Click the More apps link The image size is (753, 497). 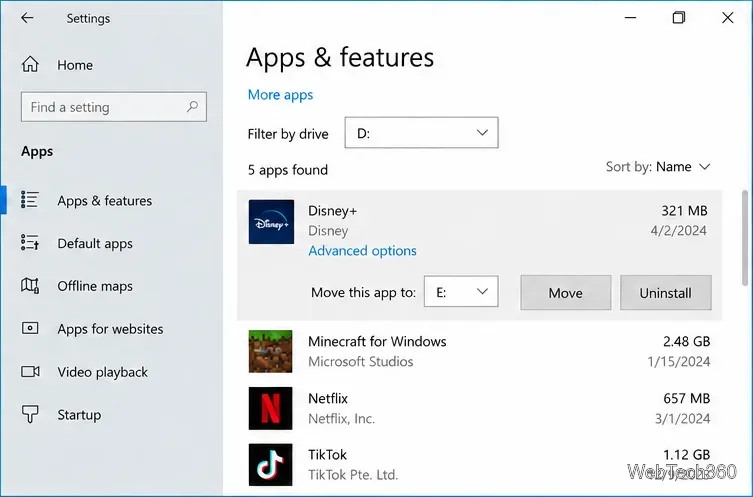pos(280,95)
